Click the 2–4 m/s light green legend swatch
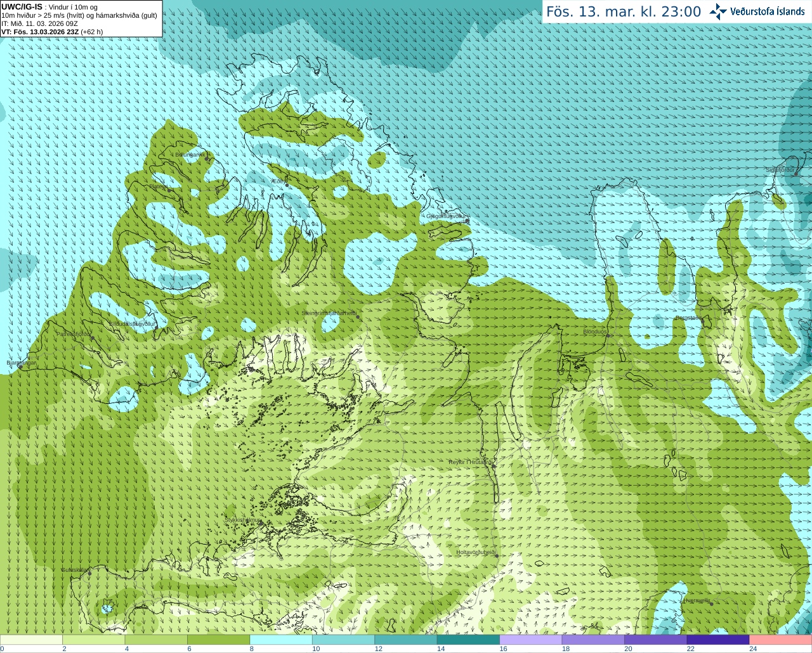This screenshot has width=812, height=653. 93,640
